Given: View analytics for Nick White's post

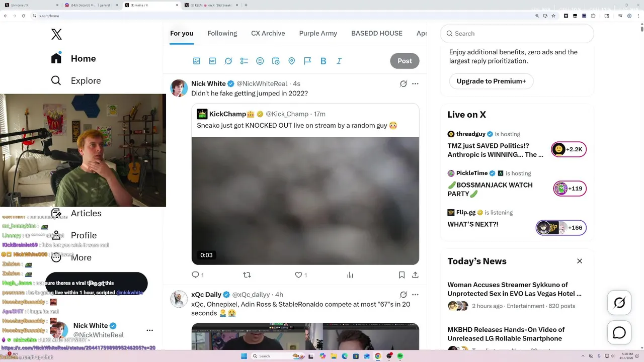Looking at the screenshot, I should [x=350, y=275].
